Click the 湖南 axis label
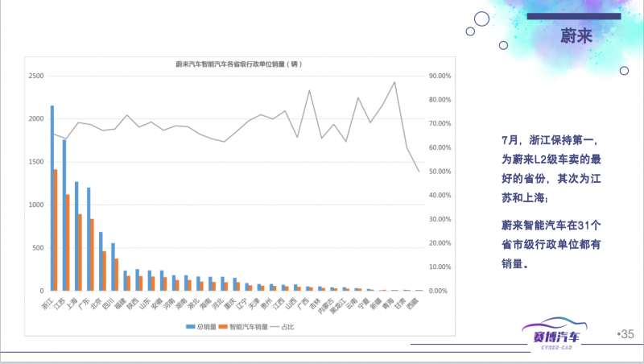This screenshot has height=364, width=644. [x=182, y=303]
